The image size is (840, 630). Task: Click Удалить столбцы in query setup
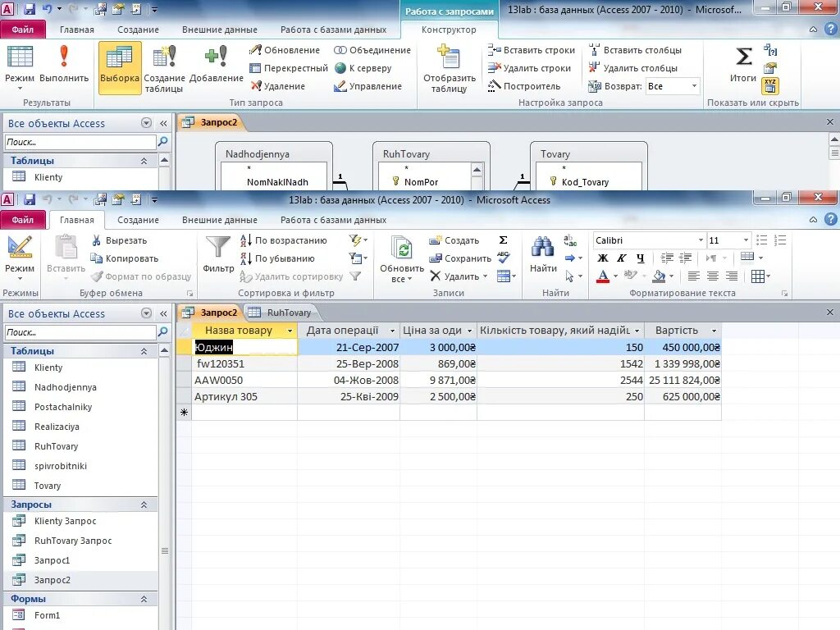click(x=632, y=68)
